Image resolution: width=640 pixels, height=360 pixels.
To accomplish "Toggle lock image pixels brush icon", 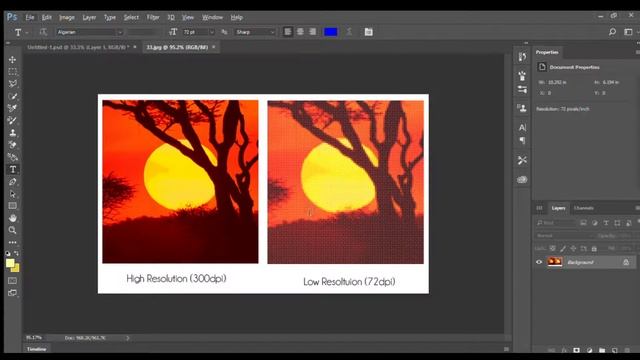I will [x=563, y=249].
